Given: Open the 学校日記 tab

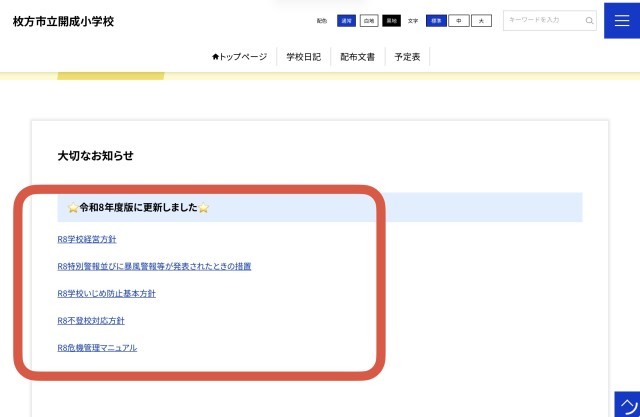Looking at the screenshot, I should 303,57.
